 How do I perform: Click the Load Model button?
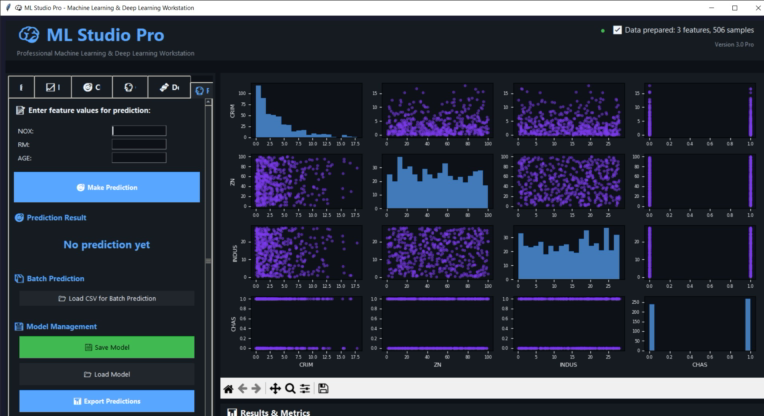pyautogui.click(x=107, y=375)
